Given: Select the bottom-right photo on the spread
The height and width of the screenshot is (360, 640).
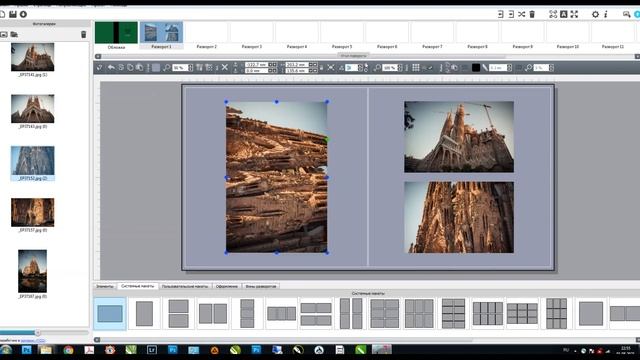Looking at the screenshot, I should pyautogui.click(x=459, y=217).
